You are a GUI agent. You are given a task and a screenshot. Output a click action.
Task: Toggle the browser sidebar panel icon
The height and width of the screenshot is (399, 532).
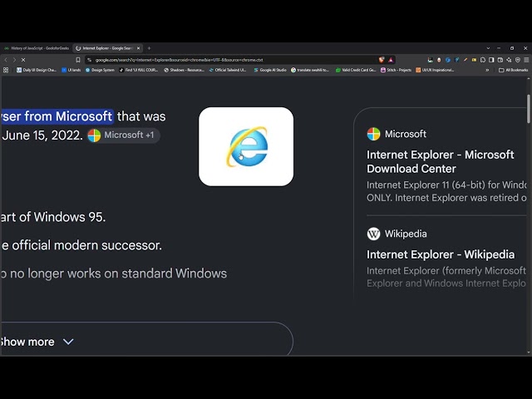491,60
